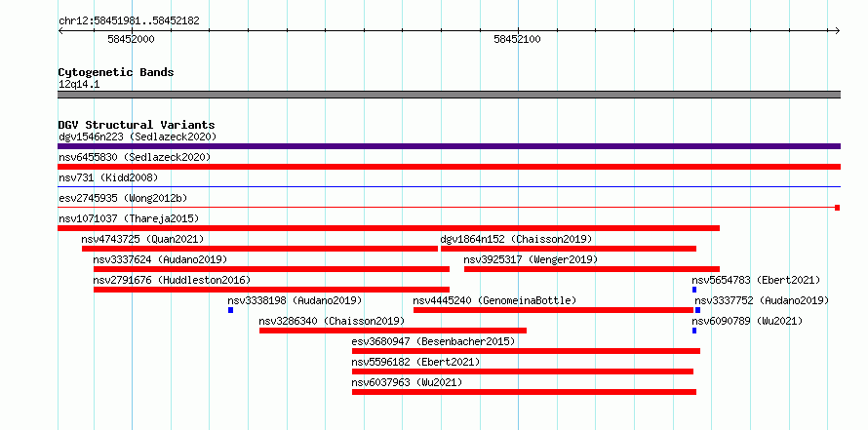
Task: Open the nsv3925317 (Wenger2019) label
Action: (x=531, y=259)
